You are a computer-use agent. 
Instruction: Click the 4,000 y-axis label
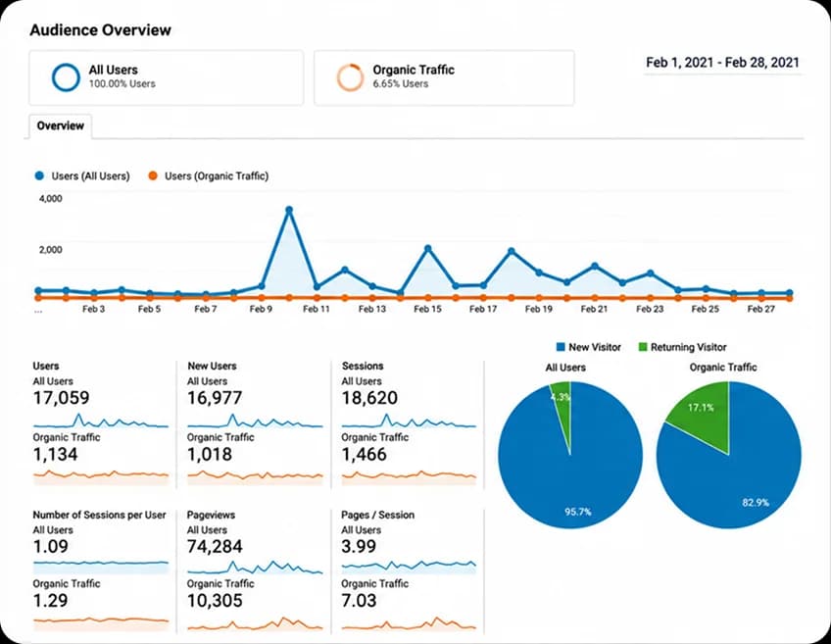(x=50, y=199)
